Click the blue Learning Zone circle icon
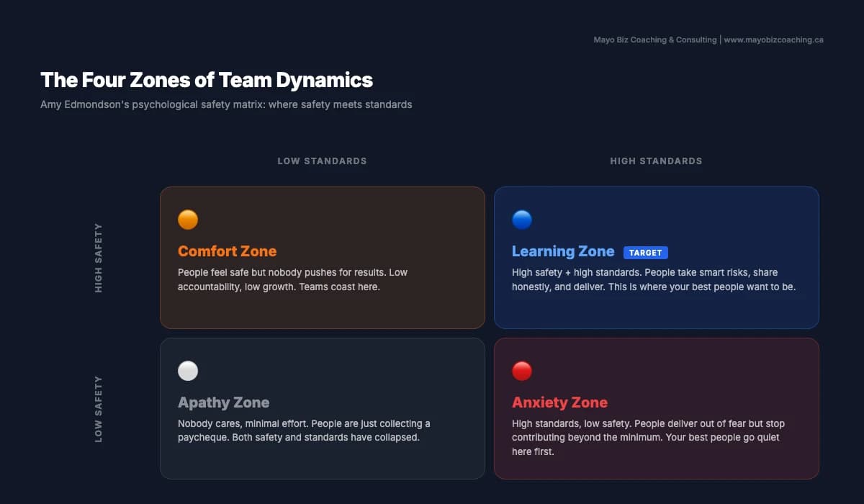 522,219
